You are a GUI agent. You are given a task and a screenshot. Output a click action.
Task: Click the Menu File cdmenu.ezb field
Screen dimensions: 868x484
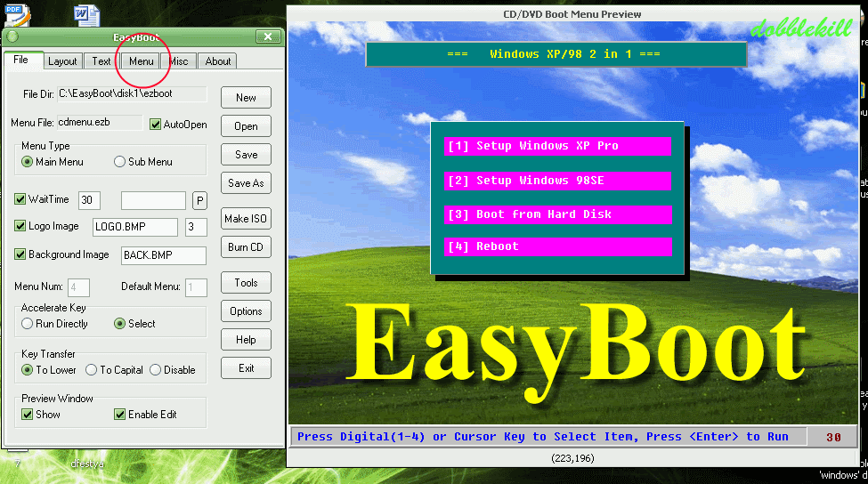pyautogui.click(x=100, y=122)
